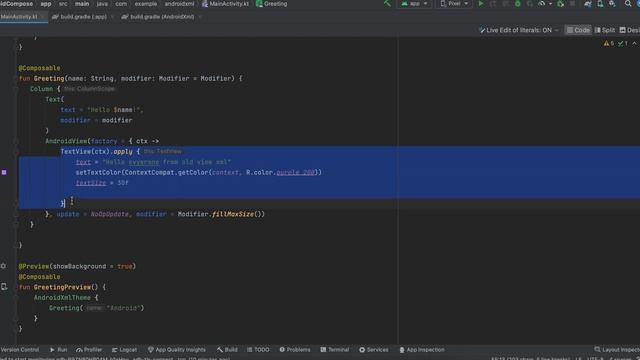Open the Run tool window

58,350
